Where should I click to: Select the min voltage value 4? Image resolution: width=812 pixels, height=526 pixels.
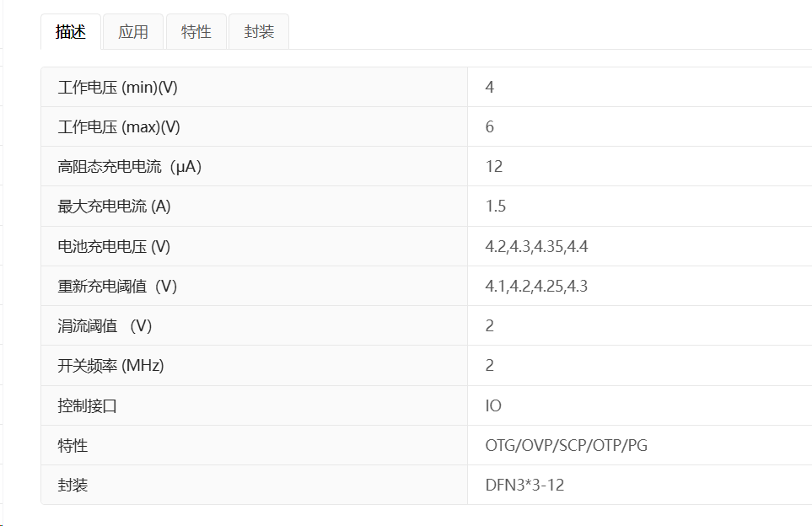(489, 87)
